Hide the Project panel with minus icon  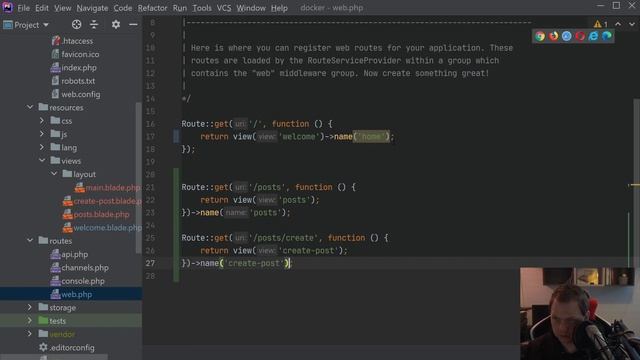coord(133,24)
